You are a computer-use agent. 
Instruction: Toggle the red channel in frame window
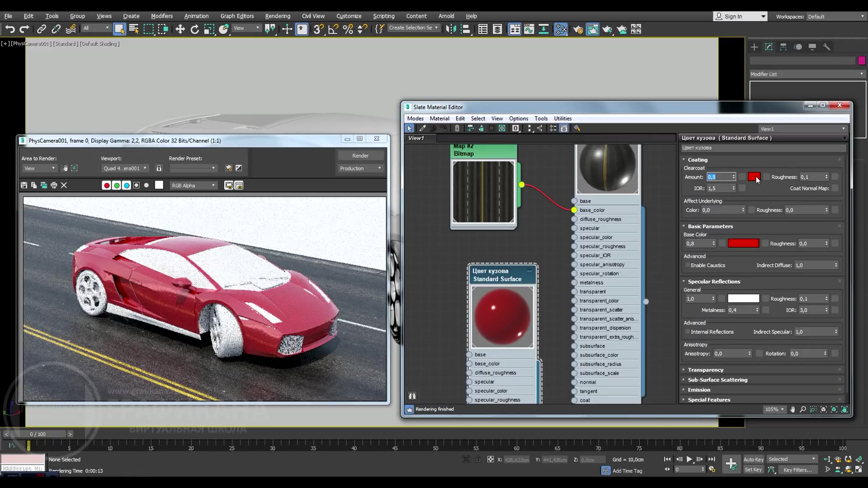[106, 185]
